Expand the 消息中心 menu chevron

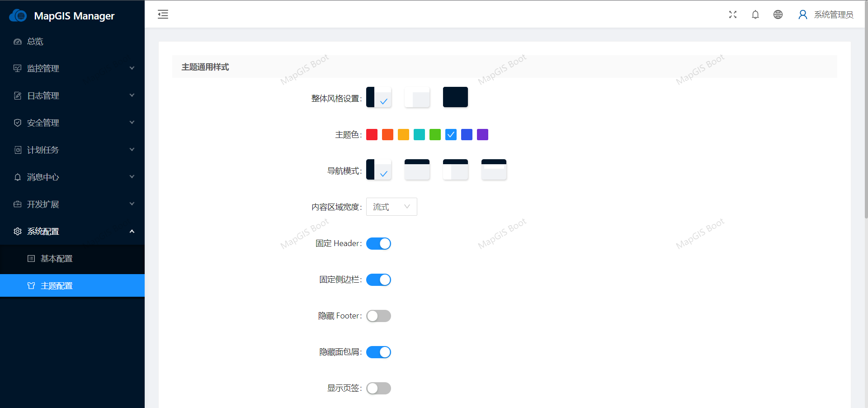tap(132, 177)
